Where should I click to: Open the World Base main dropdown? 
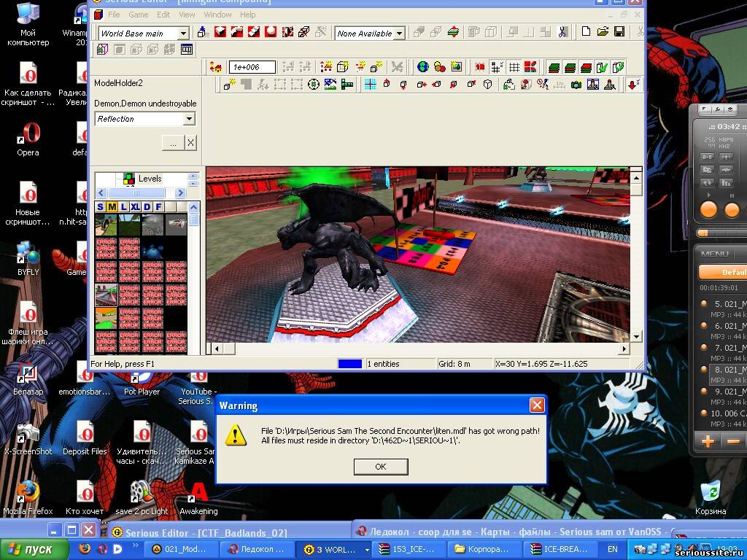pos(183,34)
